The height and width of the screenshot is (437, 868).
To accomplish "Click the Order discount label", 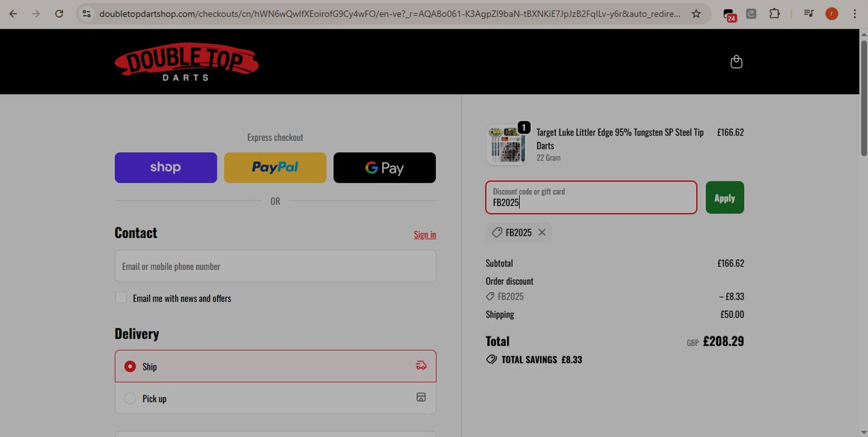I will coord(509,281).
